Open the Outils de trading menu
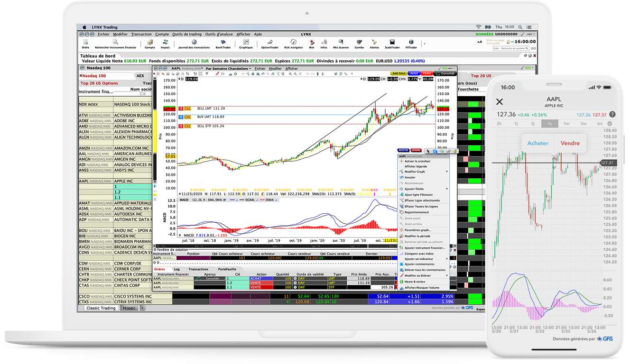This screenshot has height=364, width=630. tap(187, 34)
